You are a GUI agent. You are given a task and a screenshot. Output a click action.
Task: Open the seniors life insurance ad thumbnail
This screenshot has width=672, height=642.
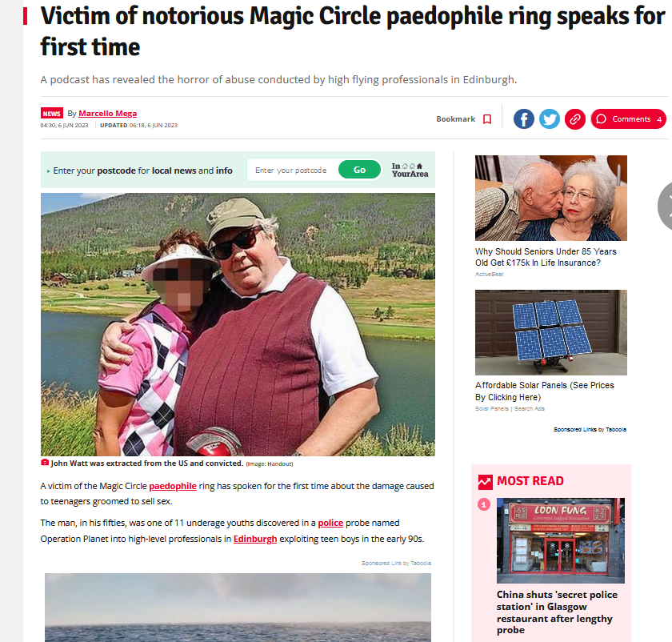[x=550, y=198]
